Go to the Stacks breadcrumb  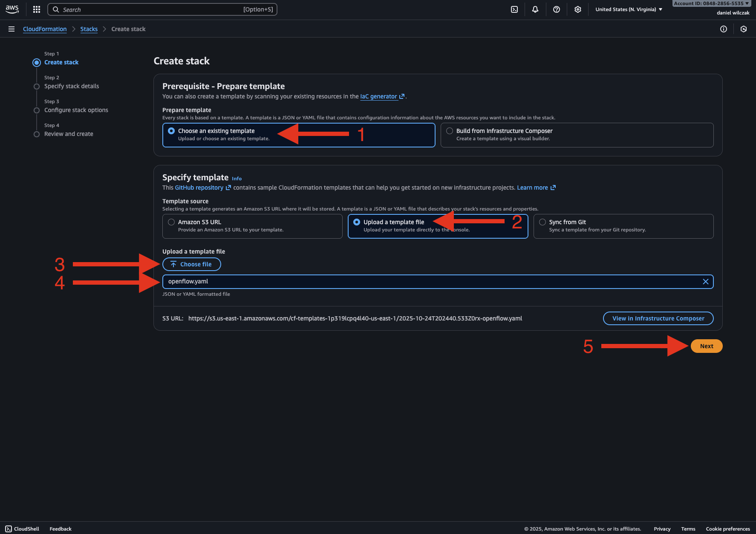[x=89, y=29]
